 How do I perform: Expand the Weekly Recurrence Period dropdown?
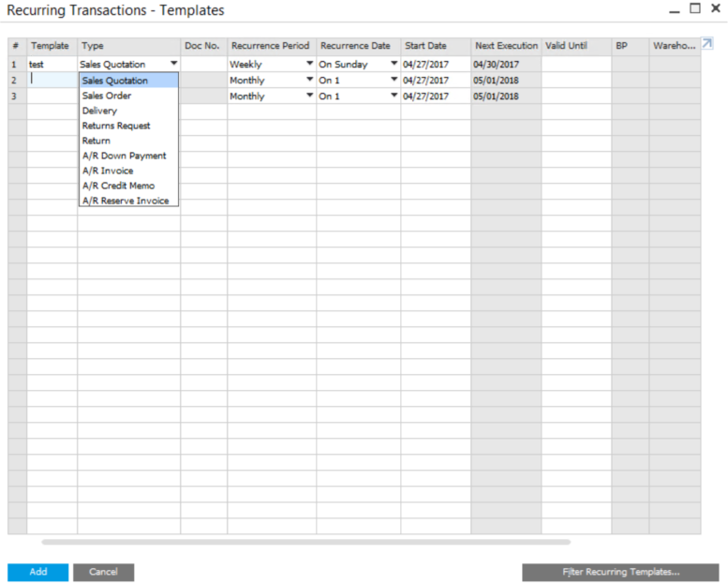pyautogui.click(x=309, y=64)
